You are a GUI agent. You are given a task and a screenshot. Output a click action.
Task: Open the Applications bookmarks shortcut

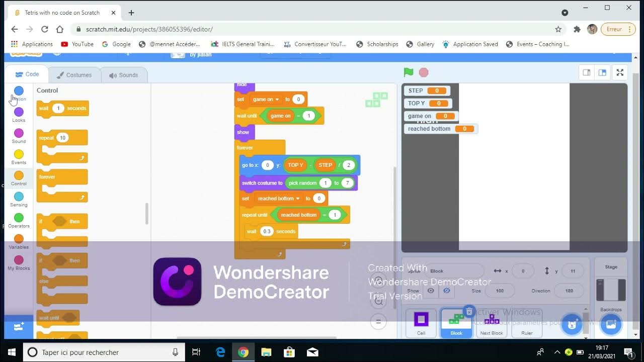[32, 44]
